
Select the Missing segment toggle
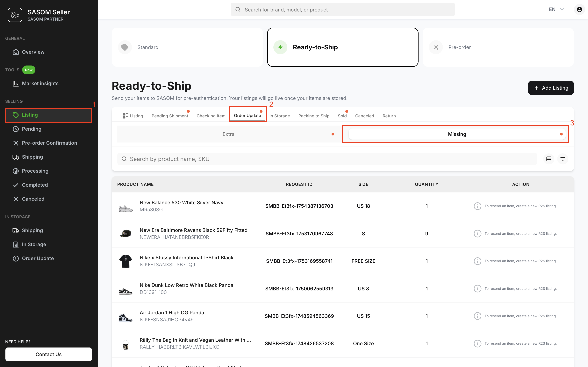(x=456, y=134)
